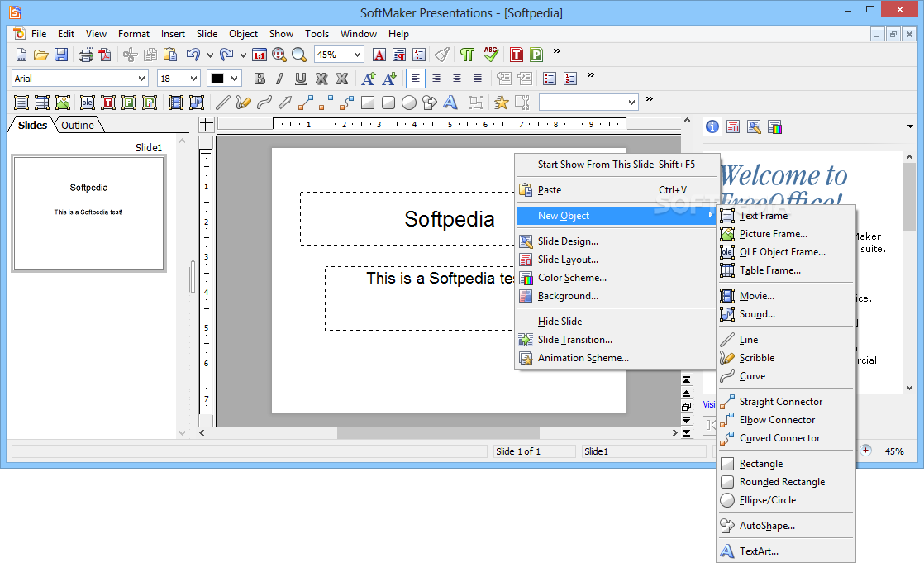Screen dimensions: 924x563
Task: Increase font size with the A-up icon
Action: tap(369, 79)
